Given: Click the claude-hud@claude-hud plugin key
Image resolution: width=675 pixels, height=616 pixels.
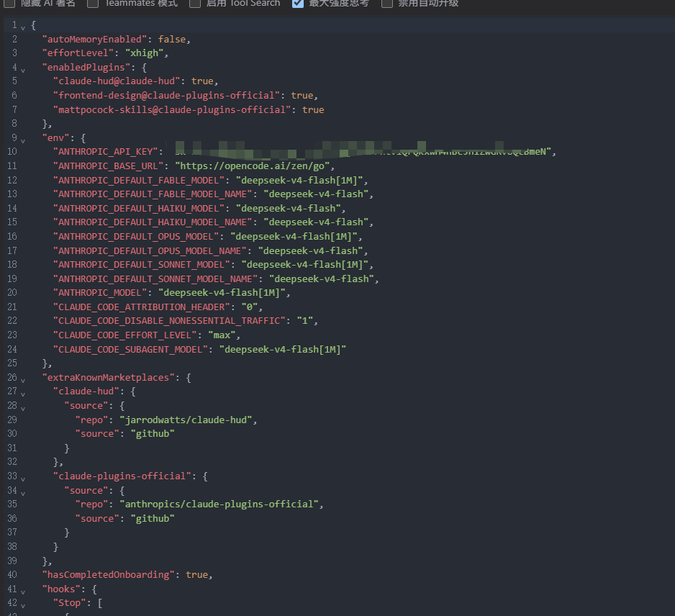Looking at the screenshot, I should (117, 81).
